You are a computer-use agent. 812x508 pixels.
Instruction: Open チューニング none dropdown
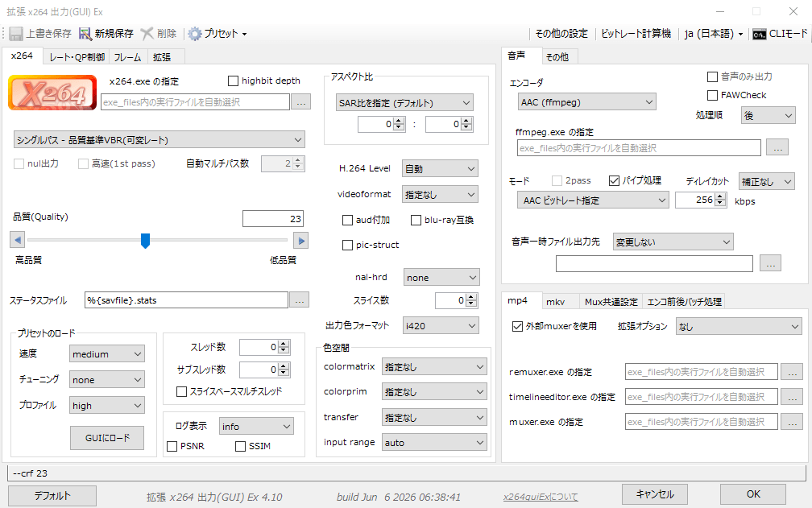(106, 380)
